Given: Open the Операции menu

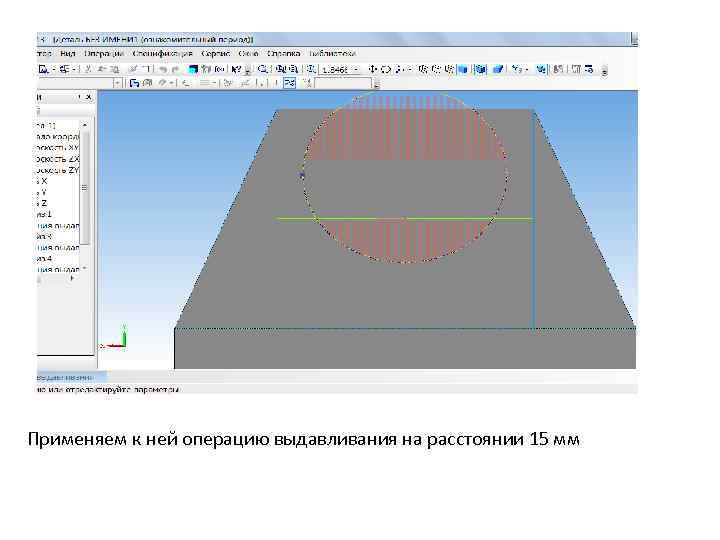Looking at the screenshot, I should [104, 54].
